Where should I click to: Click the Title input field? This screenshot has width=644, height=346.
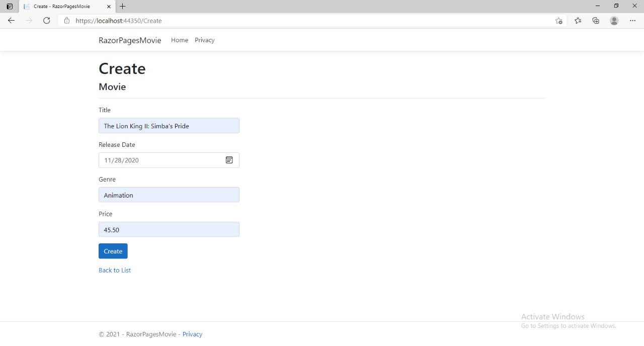tap(169, 126)
